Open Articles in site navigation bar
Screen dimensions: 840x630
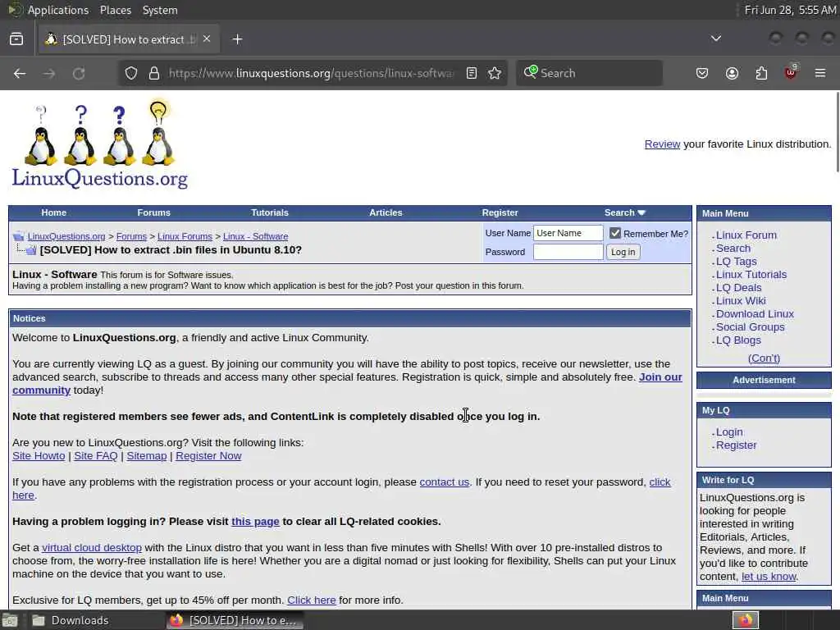[386, 212]
